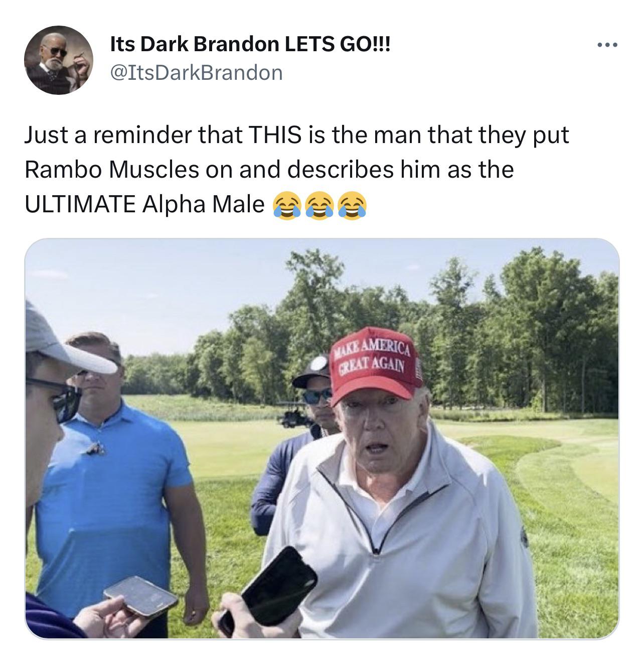Open the @ItsDarkBrandon handle link
This screenshot has width=644, height=658.
coord(196,73)
